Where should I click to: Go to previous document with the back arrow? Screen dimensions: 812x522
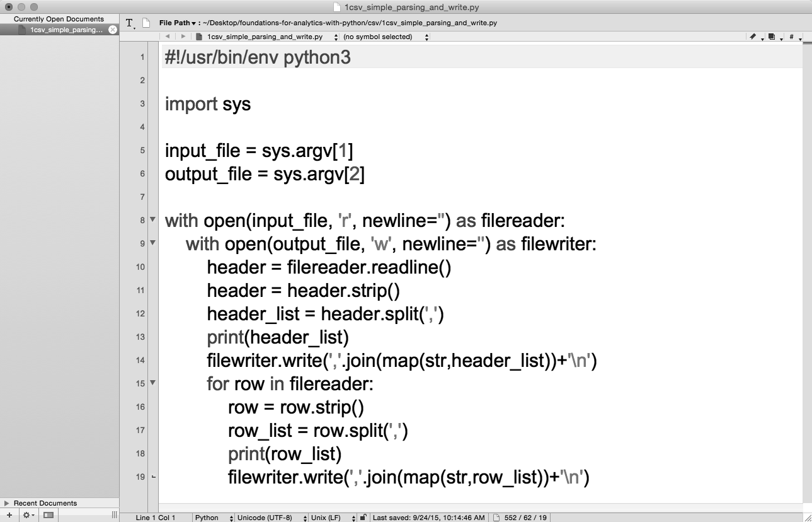168,37
